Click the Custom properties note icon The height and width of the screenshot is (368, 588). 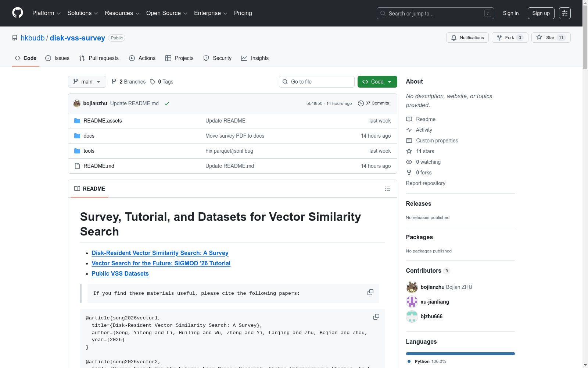pyautogui.click(x=409, y=141)
